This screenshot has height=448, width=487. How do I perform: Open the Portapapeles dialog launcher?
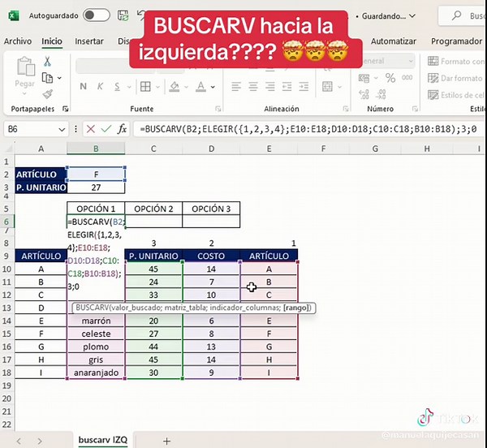[65, 109]
